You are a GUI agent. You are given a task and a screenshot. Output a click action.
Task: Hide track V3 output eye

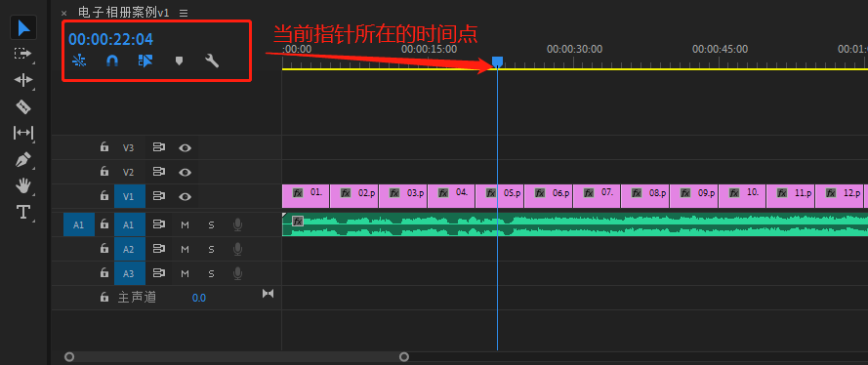pos(185,147)
